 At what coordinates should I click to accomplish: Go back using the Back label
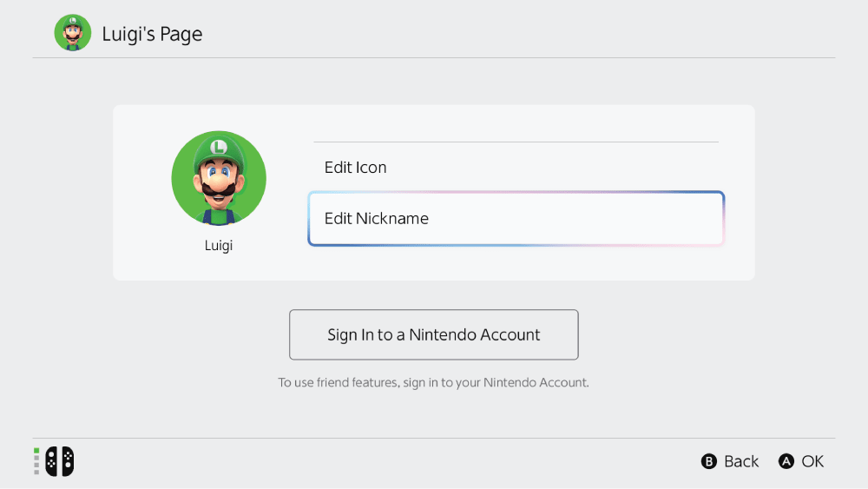pos(740,461)
